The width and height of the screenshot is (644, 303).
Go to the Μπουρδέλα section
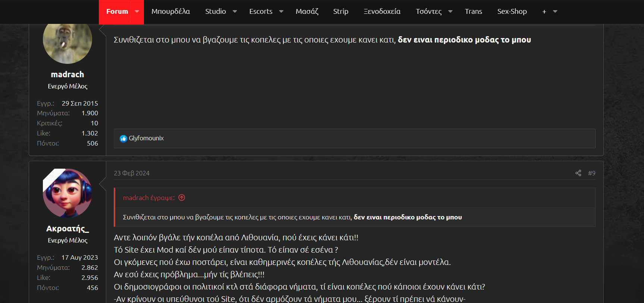click(x=170, y=12)
